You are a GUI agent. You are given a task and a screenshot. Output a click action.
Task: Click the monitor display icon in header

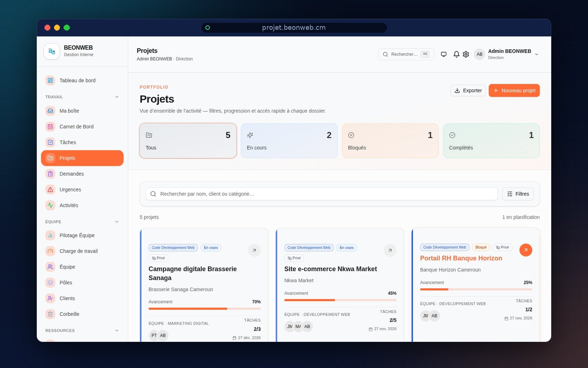444,54
